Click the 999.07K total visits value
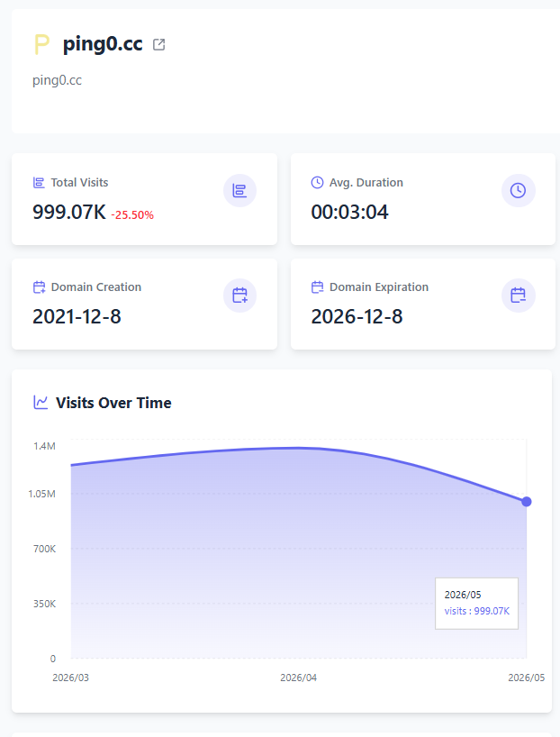Screen dimensions: 560x737 69,212
